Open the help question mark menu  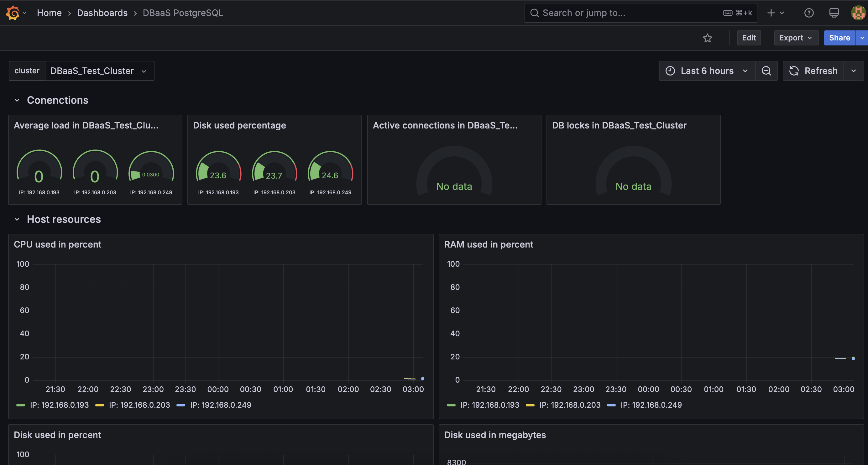click(x=809, y=13)
